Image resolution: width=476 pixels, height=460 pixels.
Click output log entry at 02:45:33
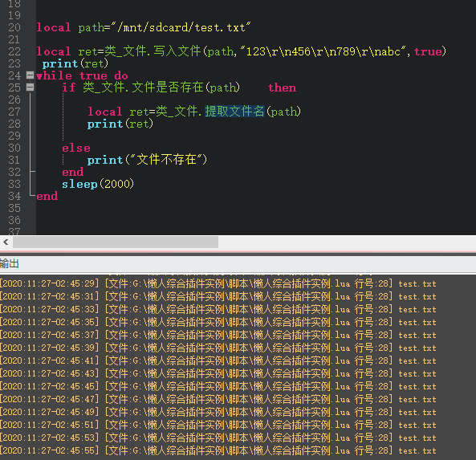218,309
